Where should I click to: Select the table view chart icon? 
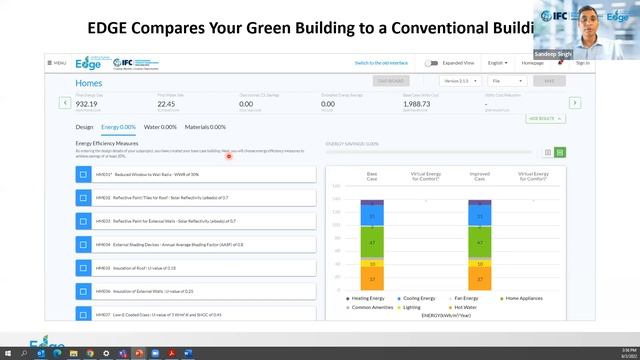[x=548, y=152]
